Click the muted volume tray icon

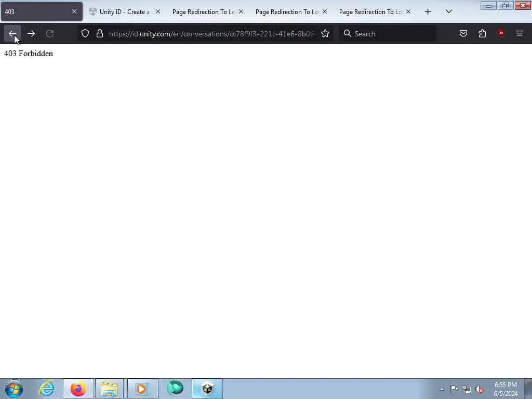point(480,389)
